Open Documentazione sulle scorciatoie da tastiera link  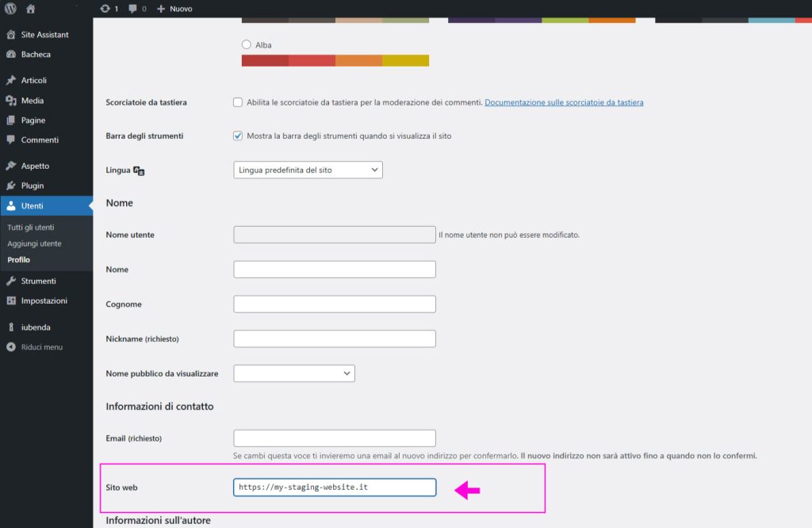[x=564, y=102]
